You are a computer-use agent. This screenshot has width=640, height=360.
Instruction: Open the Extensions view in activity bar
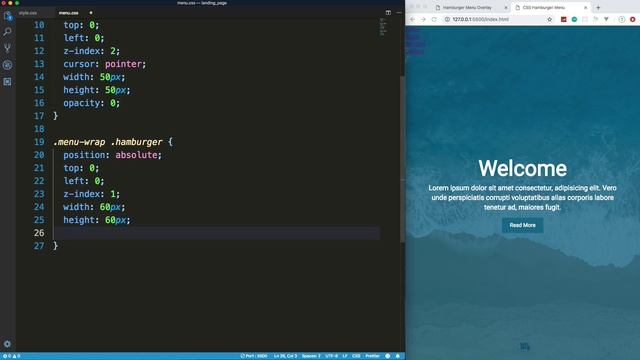(7, 82)
